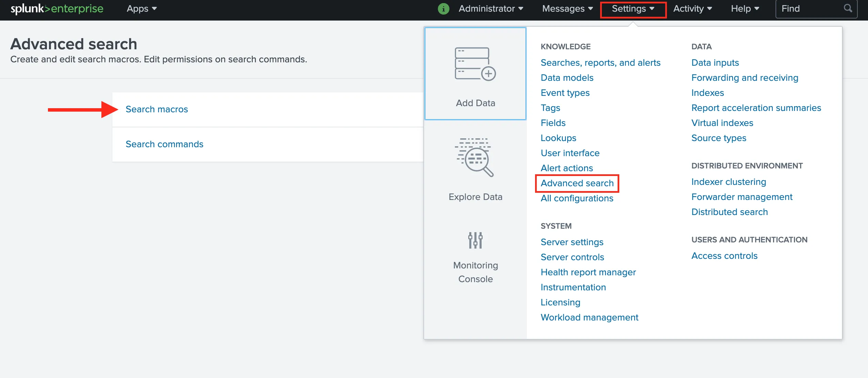This screenshot has width=868, height=378.
Task: Open Search commands
Action: click(x=164, y=144)
